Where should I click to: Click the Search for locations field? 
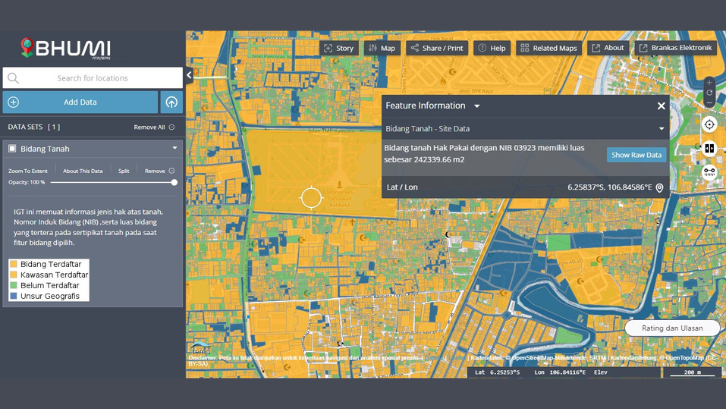[92, 77]
